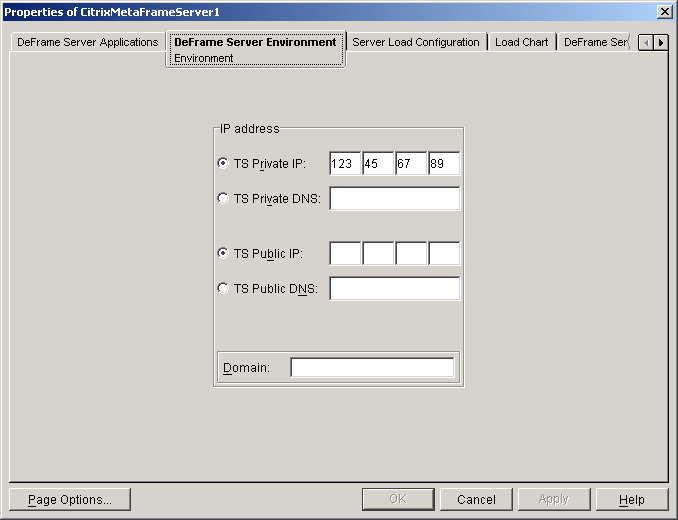This screenshot has height=520, width=678.
Task: Select the DeFrame Server Environment tab
Action: [256, 49]
